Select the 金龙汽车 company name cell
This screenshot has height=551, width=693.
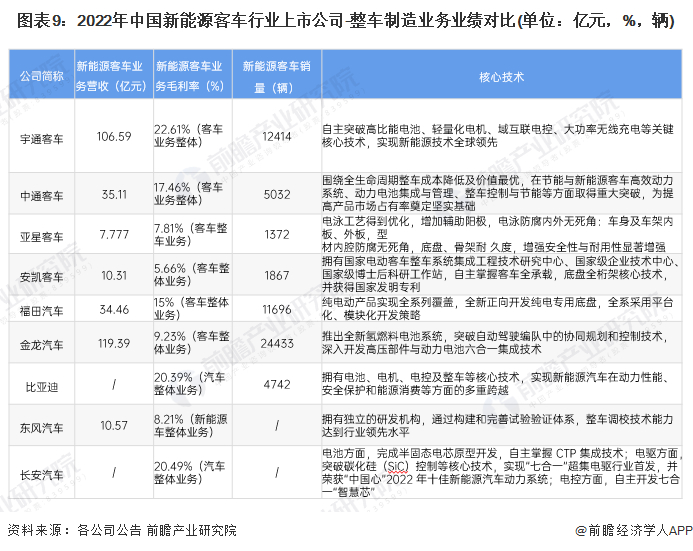(42, 345)
